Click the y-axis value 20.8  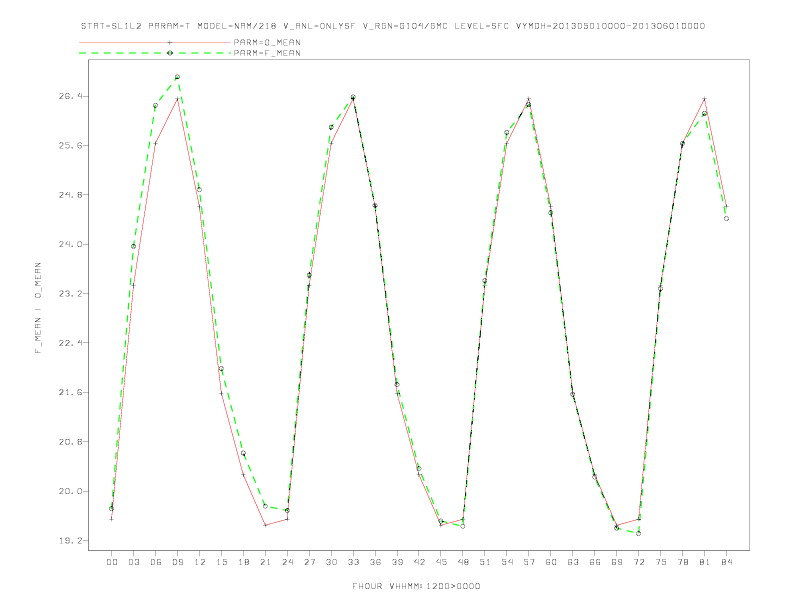coord(70,442)
